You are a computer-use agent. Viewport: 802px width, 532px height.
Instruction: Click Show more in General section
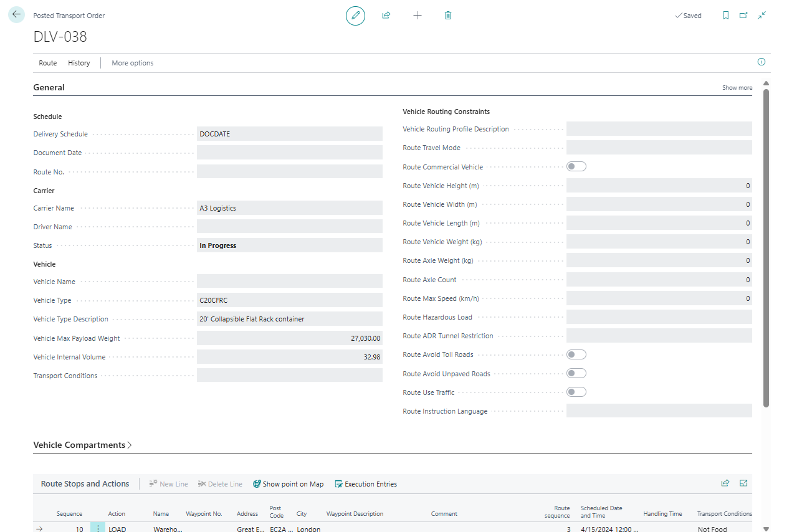[x=737, y=88]
